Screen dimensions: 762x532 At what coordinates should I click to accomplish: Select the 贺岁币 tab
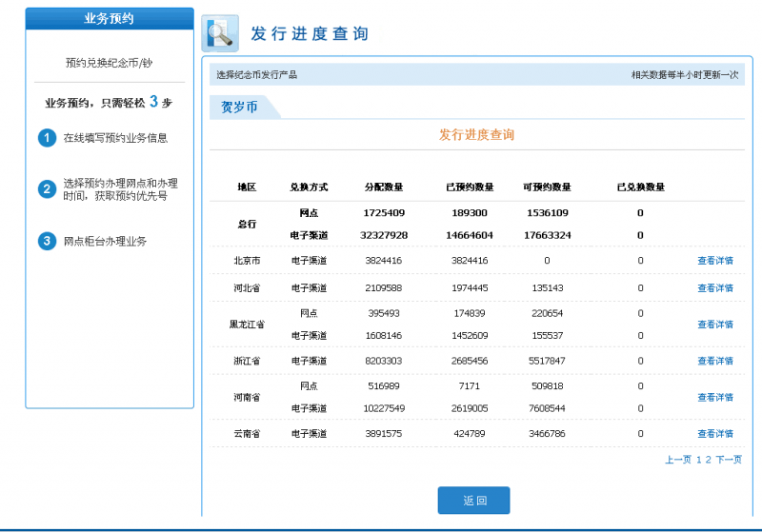239,108
